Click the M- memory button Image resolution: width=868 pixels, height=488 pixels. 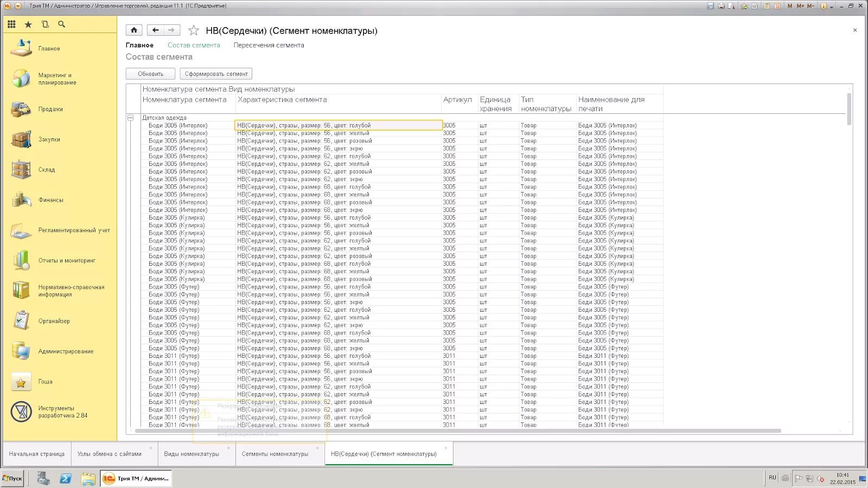click(x=811, y=6)
